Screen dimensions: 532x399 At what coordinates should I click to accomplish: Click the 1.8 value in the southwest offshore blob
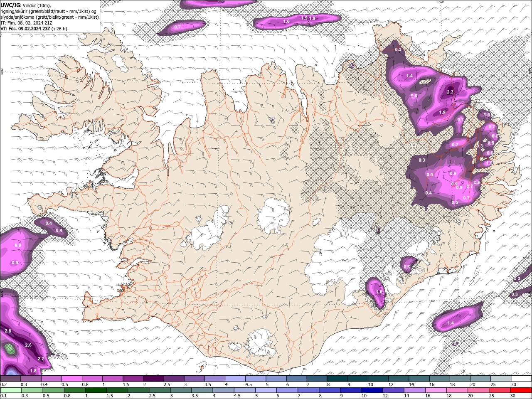tap(33, 371)
